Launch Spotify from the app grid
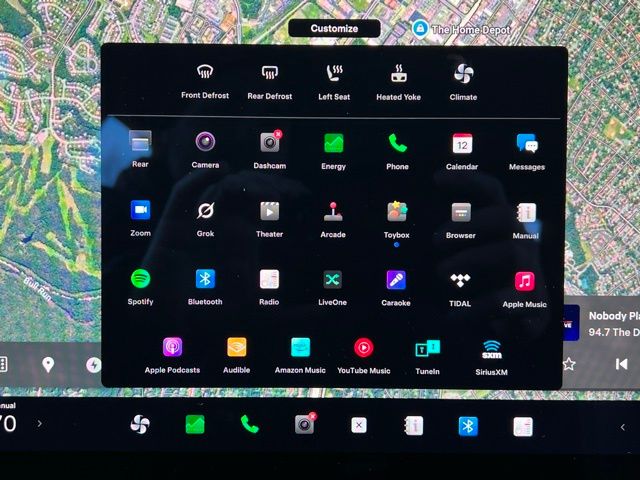This screenshot has height=480, width=640. click(x=140, y=280)
